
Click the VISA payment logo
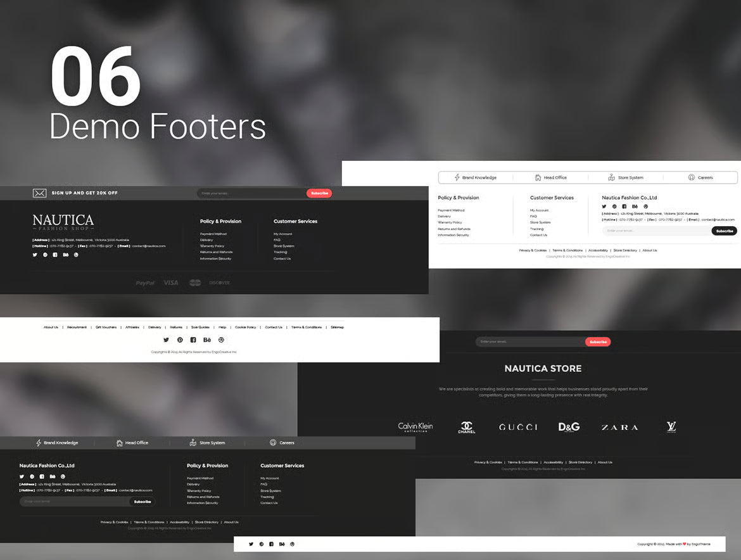(x=171, y=283)
